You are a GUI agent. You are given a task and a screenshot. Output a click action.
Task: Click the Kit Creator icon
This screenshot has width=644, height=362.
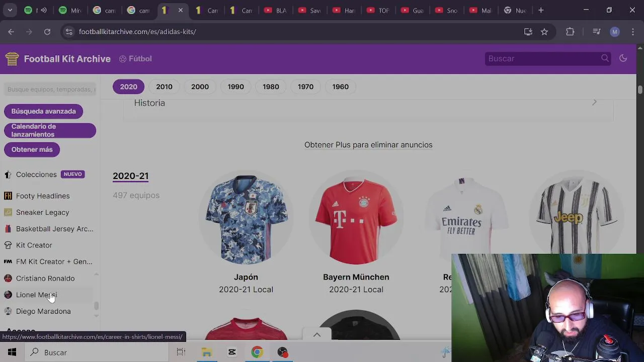coord(8,245)
